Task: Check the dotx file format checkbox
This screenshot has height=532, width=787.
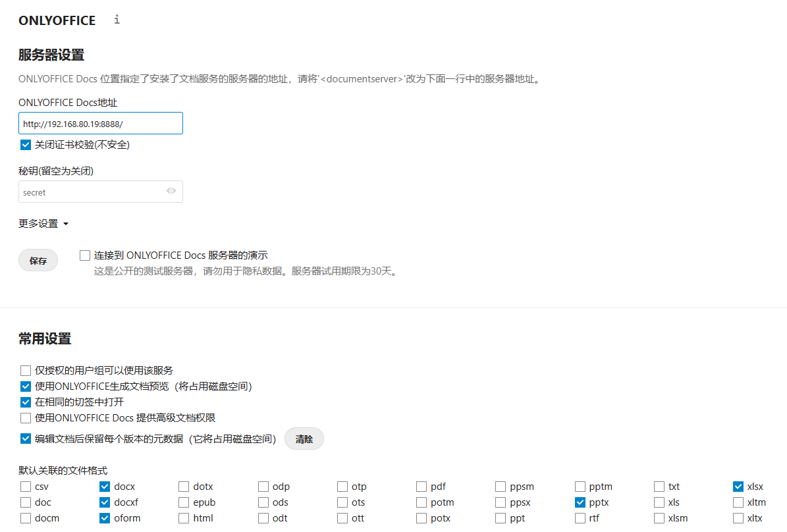Action: [184, 487]
